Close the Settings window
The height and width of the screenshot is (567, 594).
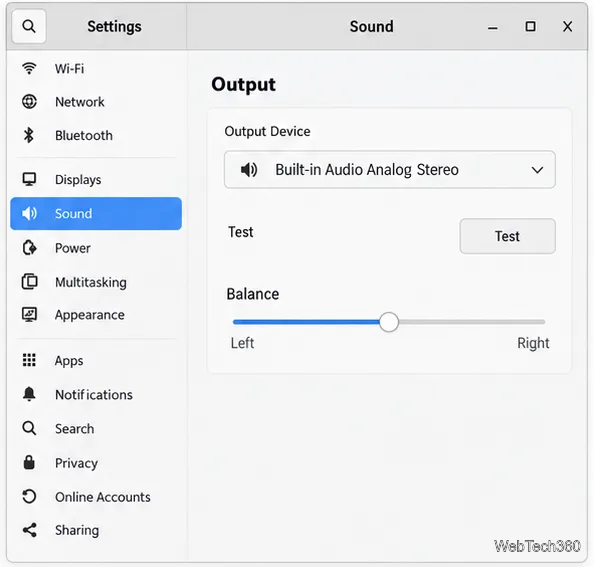click(x=567, y=27)
